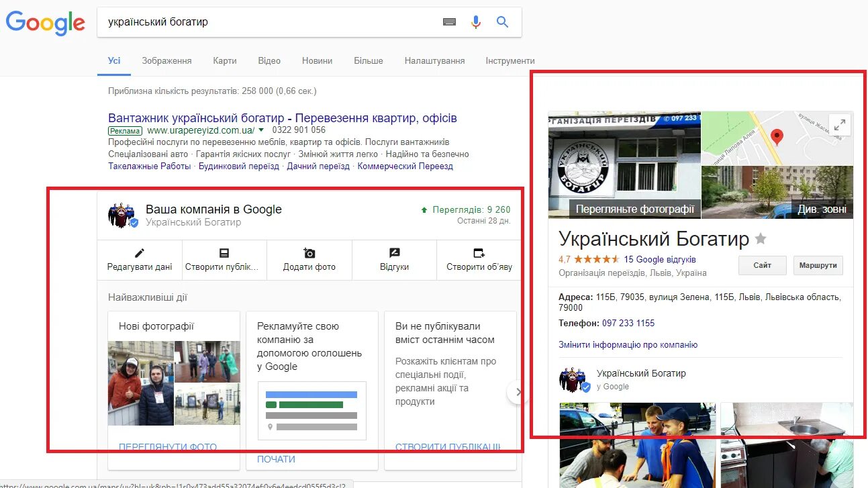This screenshot has height=488, width=868.
Task: Click ПОЧАТИ under ads card
Action: [x=276, y=459]
